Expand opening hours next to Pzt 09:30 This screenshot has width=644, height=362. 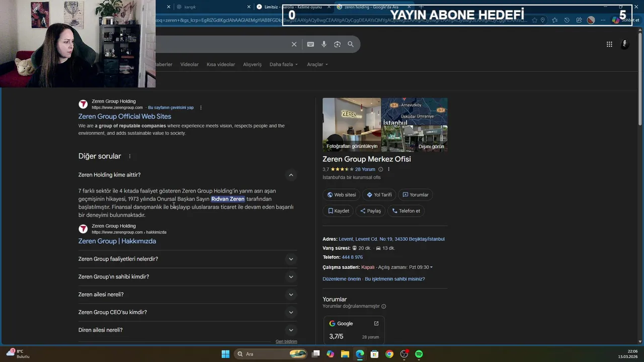point(431,267)
